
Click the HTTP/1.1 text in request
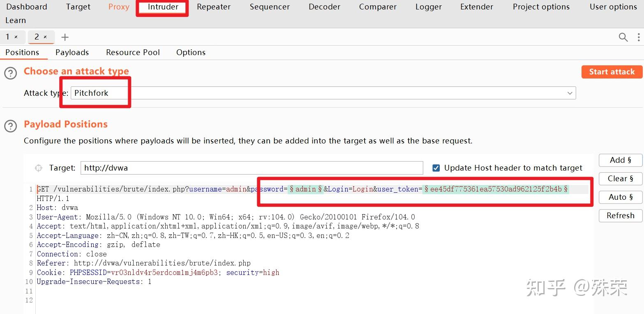pyautogui.click(x=53, y=199)
